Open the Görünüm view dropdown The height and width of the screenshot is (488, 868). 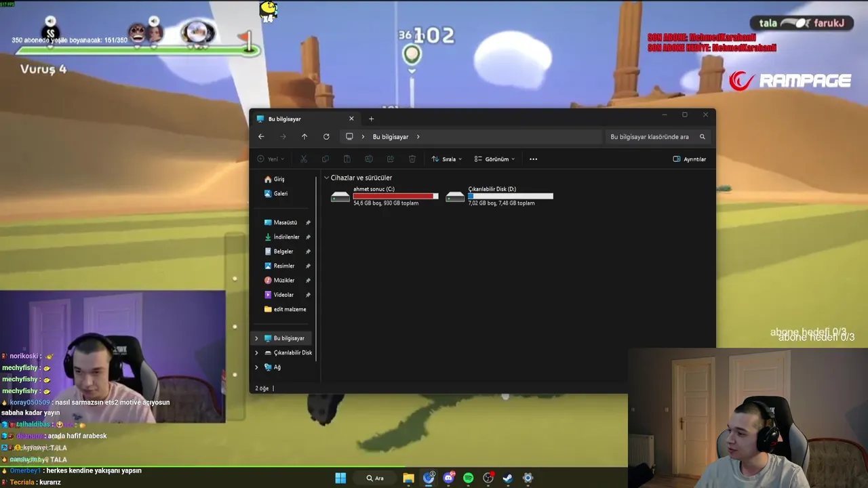click(x=494, y=159)
